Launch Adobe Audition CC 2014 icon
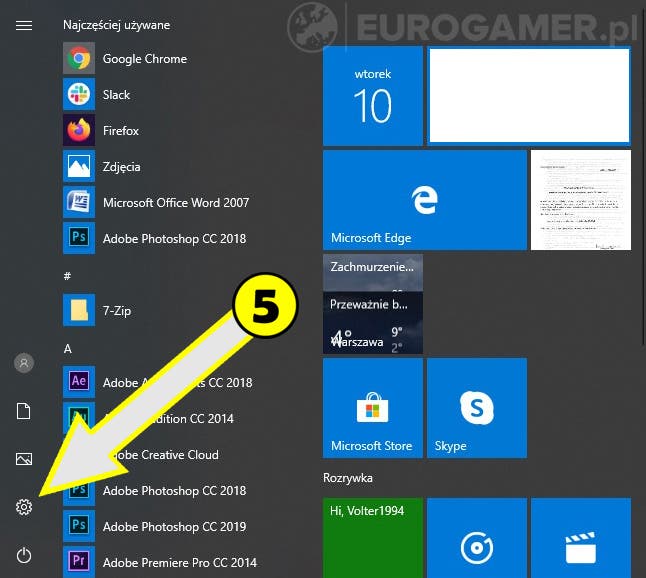Image resolution: width=646 pixels, height=578 pixels. (79, 418)
